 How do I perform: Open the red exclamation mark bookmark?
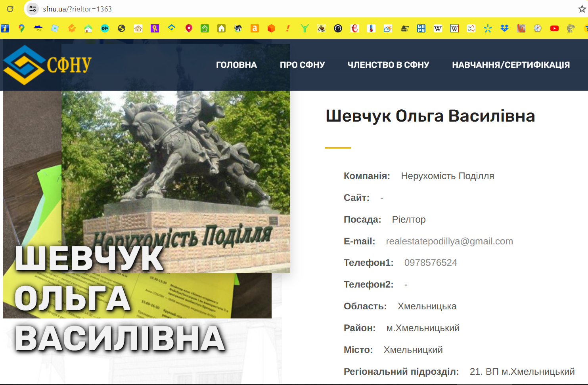[288, 28]
